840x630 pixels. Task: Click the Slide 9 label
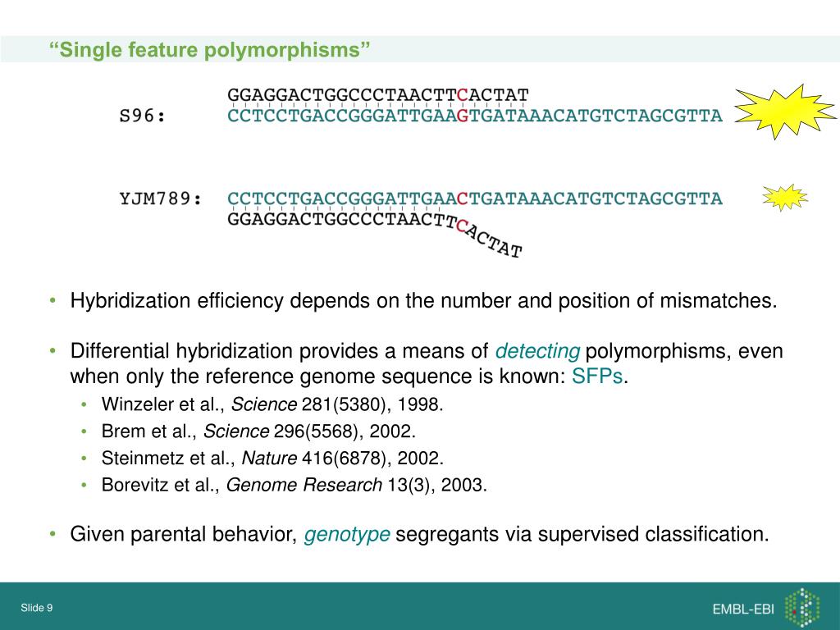(x=36, y=608)
